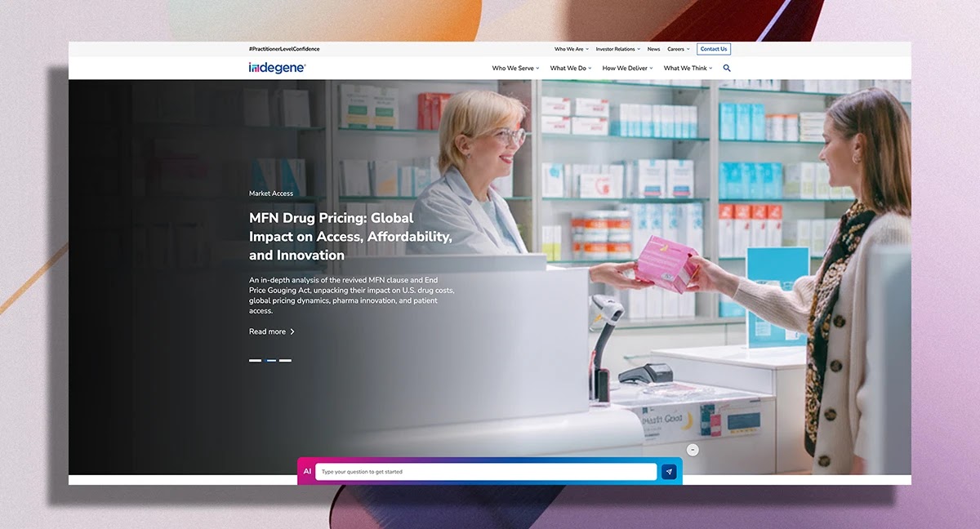Select the first carousel slide indicator

pyautogui.click(x=256, y=360)
